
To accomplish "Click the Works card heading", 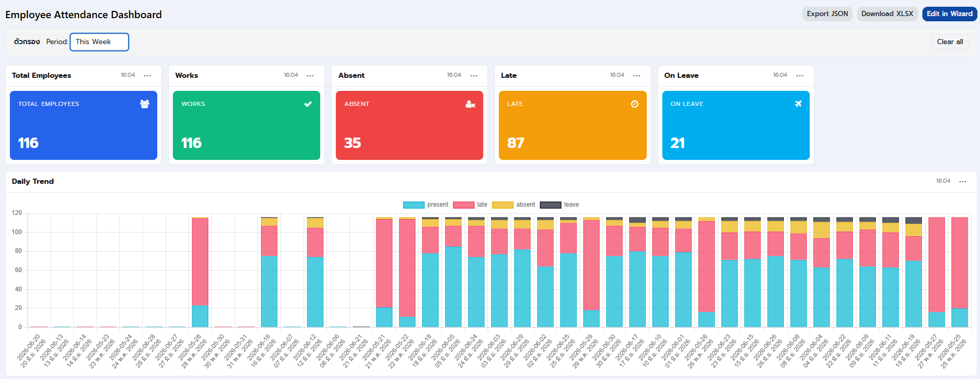I will point(186,75).
